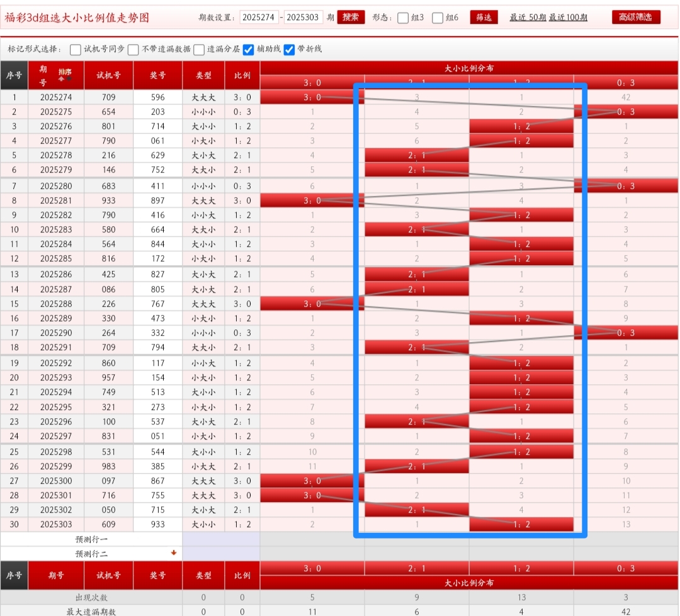Image resolution: width=680 pixels, height=616 pixels.
Task: Click bottom 大小比例分布 header
Action: 469,583
